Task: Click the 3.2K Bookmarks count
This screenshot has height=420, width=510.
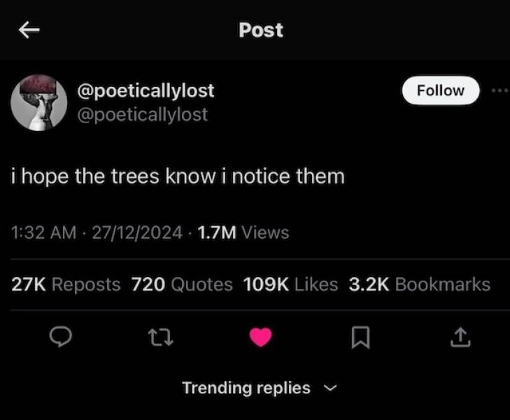Action: tap(420, 284)
